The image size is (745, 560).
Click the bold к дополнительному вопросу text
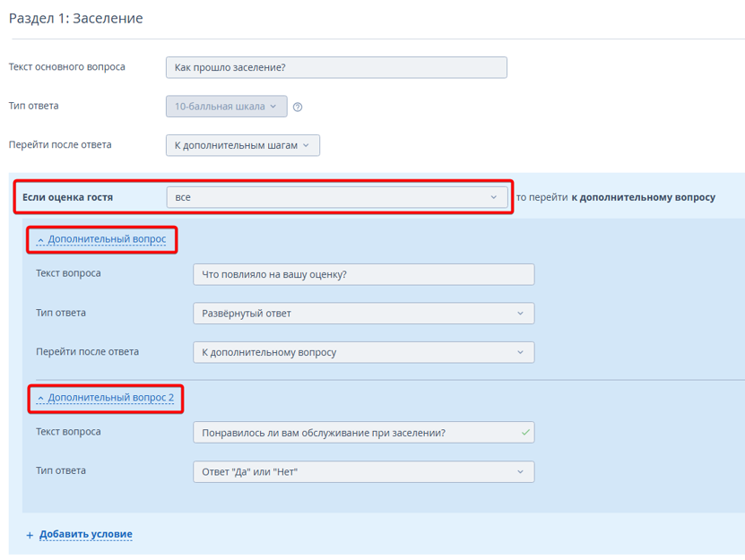tap(643, 197)
